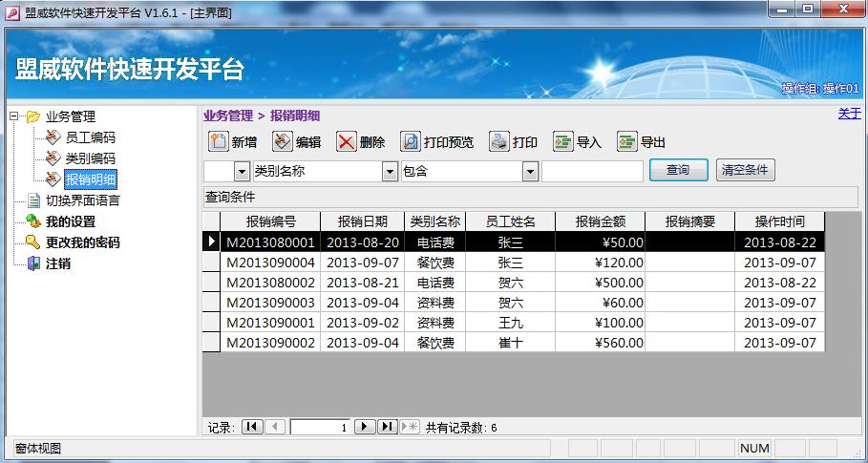The image size is (868, 463).
Task: Click the 查询条件 text area
Action: [x=530, y=197]
